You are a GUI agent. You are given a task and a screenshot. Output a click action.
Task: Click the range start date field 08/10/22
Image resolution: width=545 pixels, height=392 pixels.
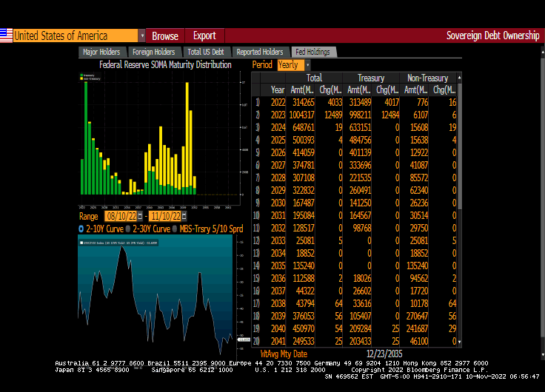tap(121, 217)
